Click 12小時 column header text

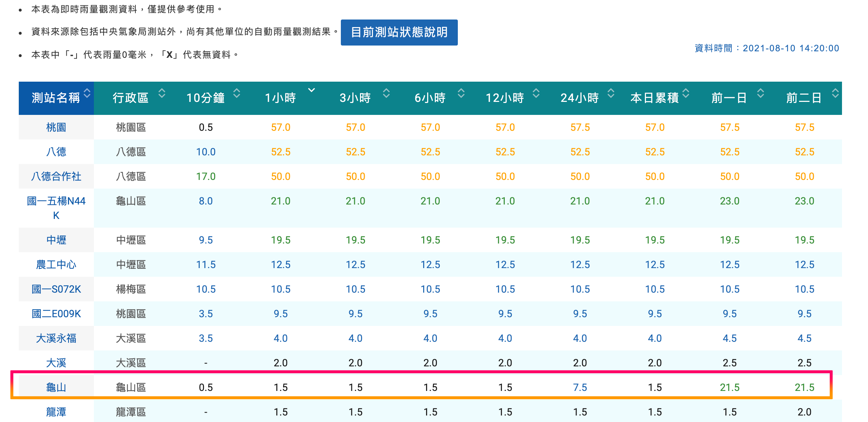coord(505,98)
